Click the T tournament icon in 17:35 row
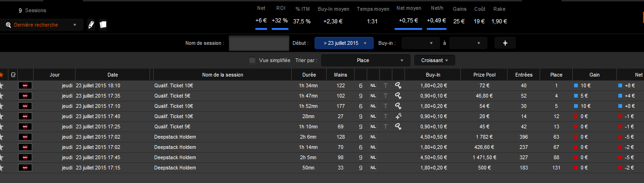644x183 pixels. (385, 96)
